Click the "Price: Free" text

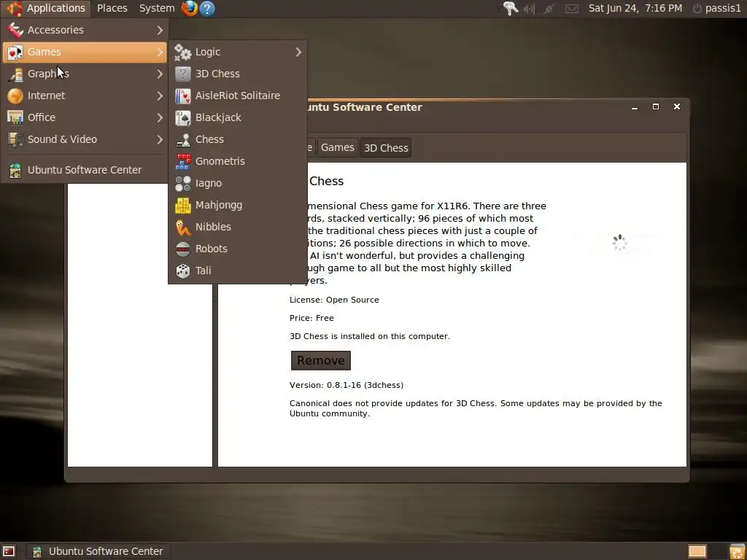point(311,318)
